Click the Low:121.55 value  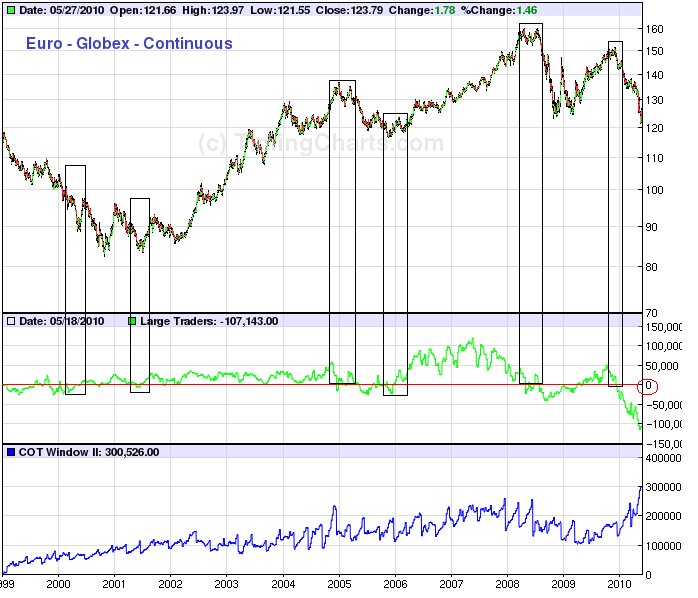click(280, 10)
